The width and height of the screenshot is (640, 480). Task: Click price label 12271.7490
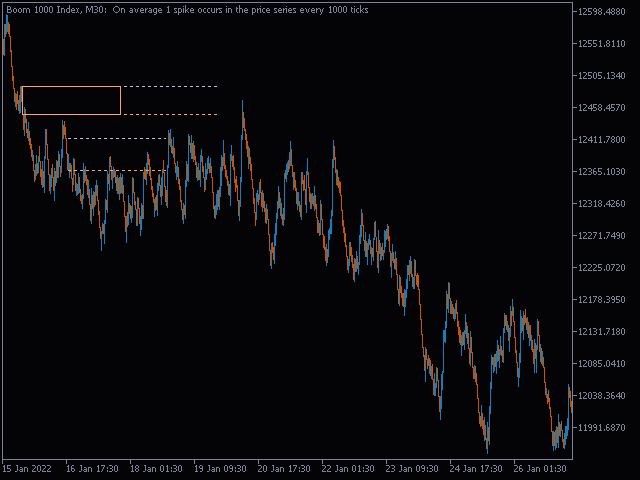tap(601, 236)
